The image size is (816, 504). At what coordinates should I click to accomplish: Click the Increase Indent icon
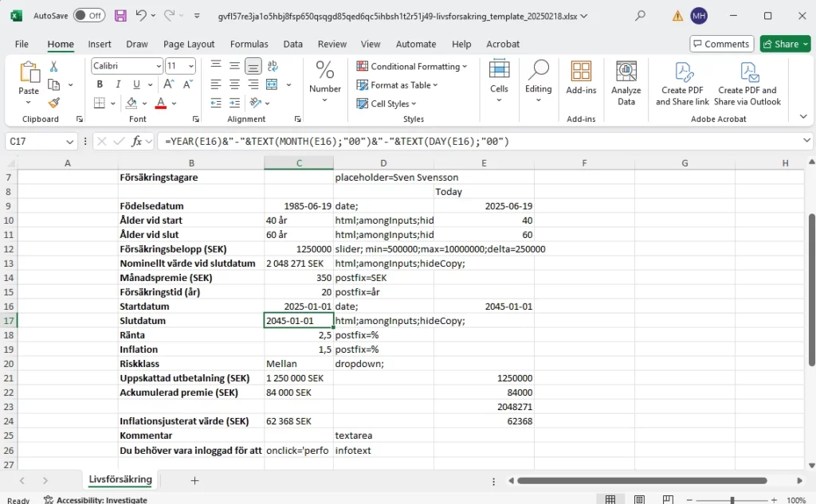click(235, 103)
